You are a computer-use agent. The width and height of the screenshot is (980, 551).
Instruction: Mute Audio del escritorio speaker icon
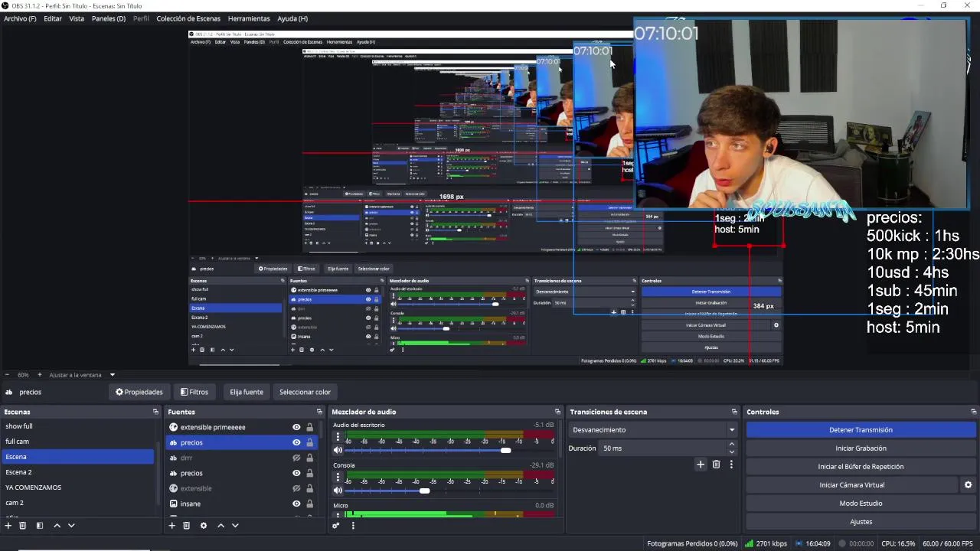(338, 450)
